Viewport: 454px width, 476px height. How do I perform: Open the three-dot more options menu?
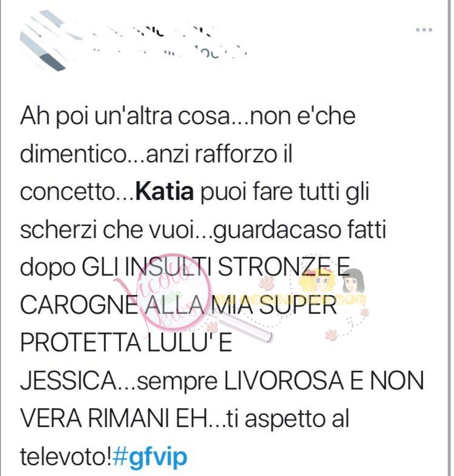tap(424, 30)
